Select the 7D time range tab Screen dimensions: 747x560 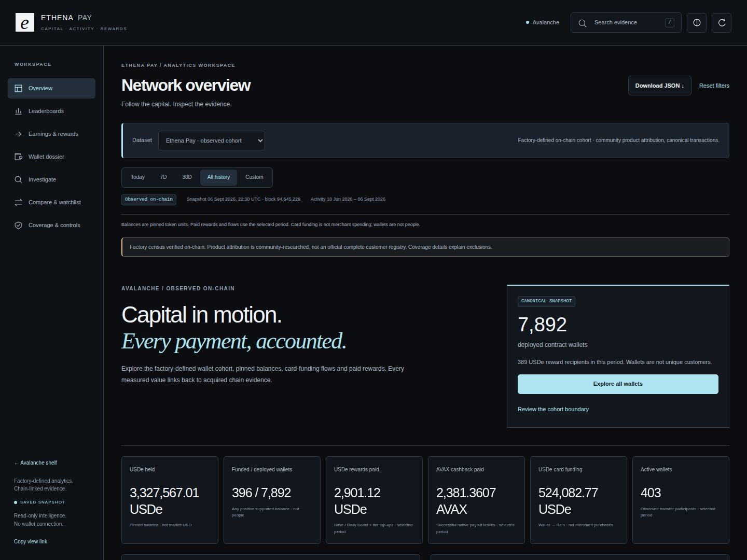163,177
